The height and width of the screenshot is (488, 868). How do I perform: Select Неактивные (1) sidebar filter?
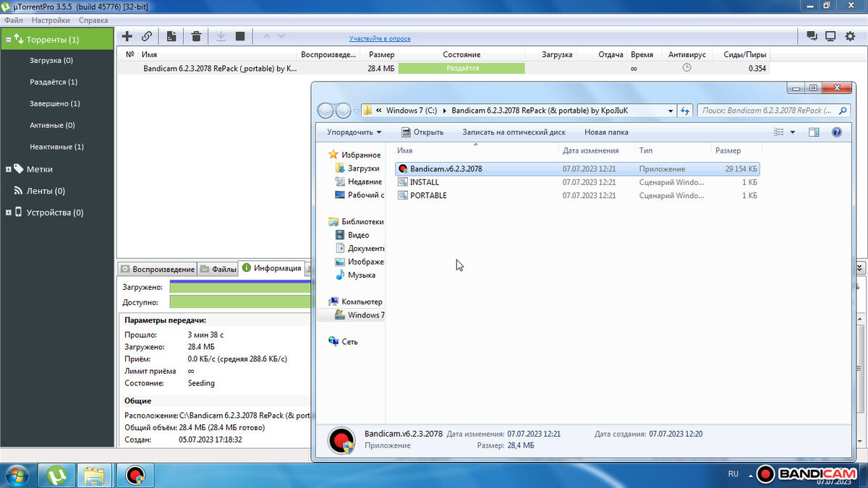coord(57,147)
